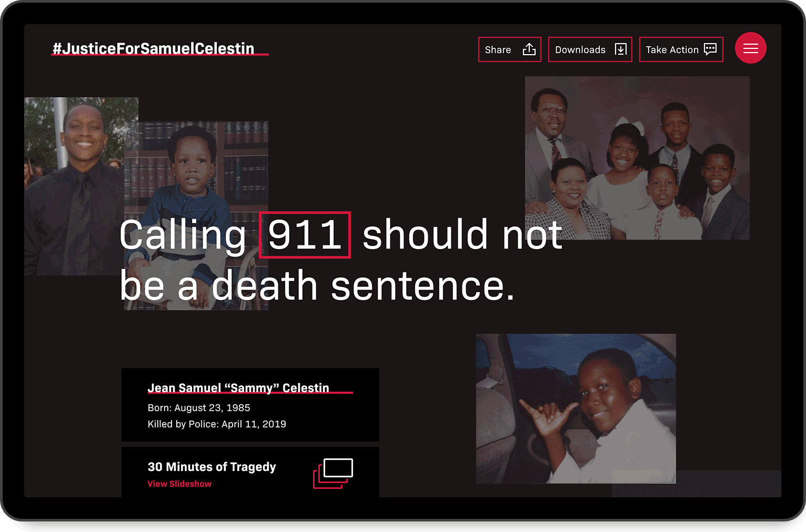Select the boxed 911 in the headline
This screenshot has width=806, height=532.
305,234
